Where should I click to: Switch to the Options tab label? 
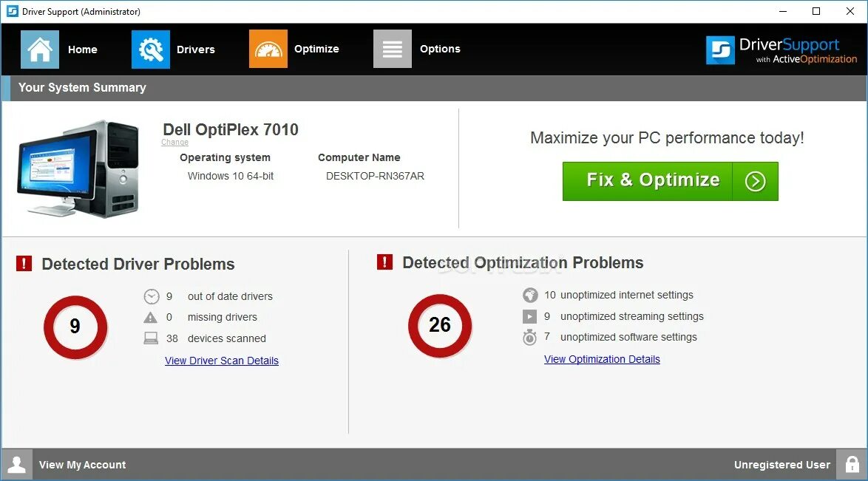pos(440,49)
